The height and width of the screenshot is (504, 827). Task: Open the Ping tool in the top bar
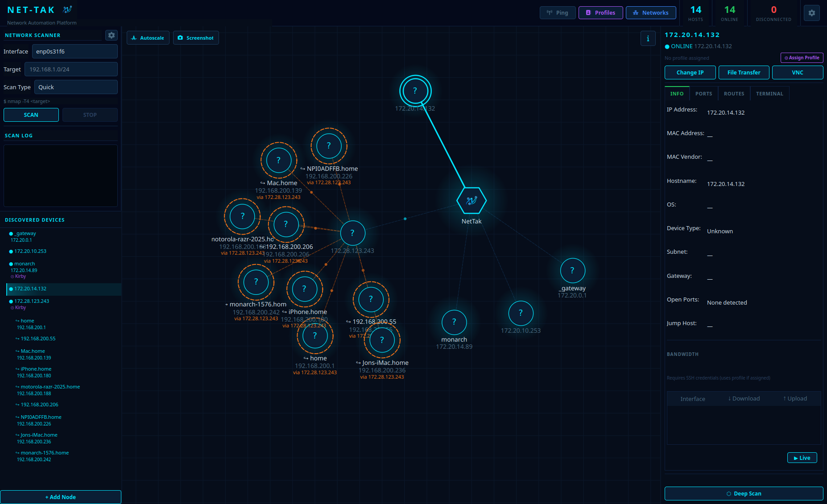coord(557,12)
